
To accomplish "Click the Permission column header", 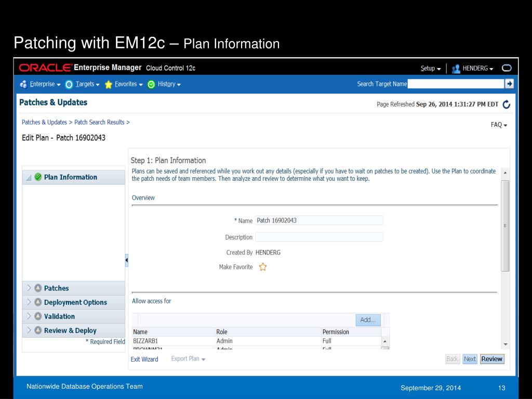I will tap(336, 332).
